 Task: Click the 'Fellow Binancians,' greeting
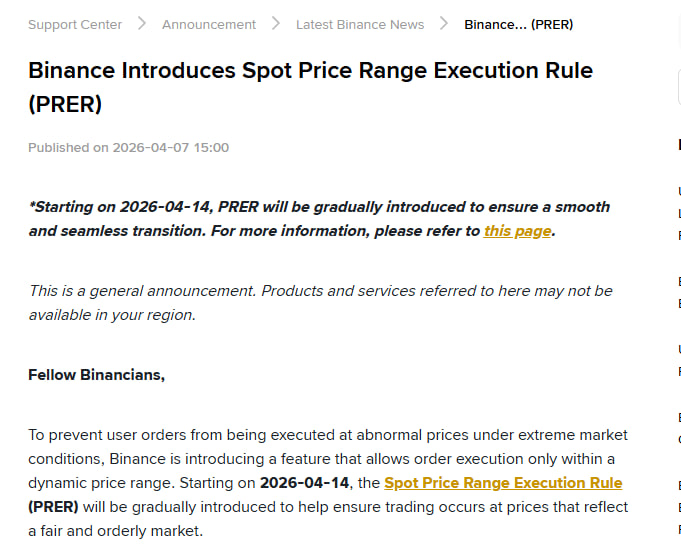[96, 375]
